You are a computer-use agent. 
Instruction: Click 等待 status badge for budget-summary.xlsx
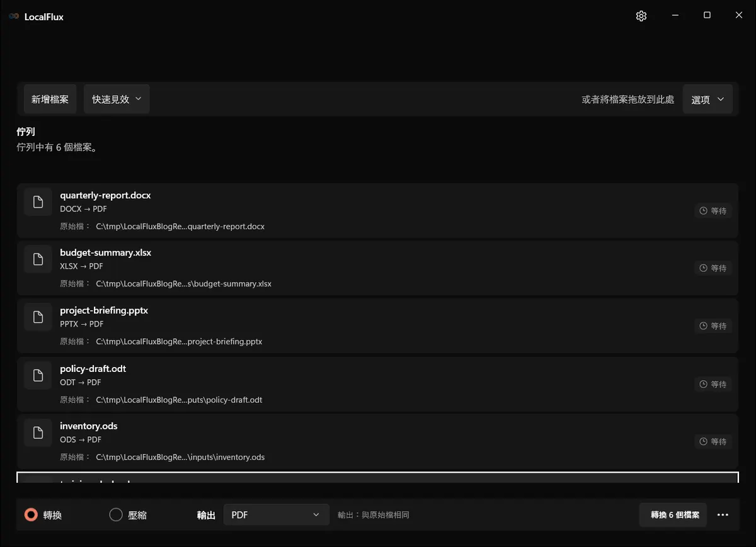tap(713, 268)
